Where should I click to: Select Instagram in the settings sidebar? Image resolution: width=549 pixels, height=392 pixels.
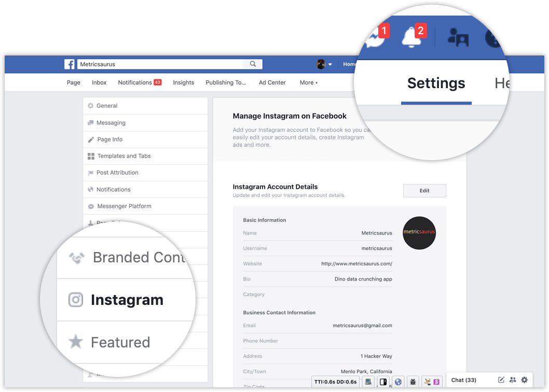pos(126,300)
